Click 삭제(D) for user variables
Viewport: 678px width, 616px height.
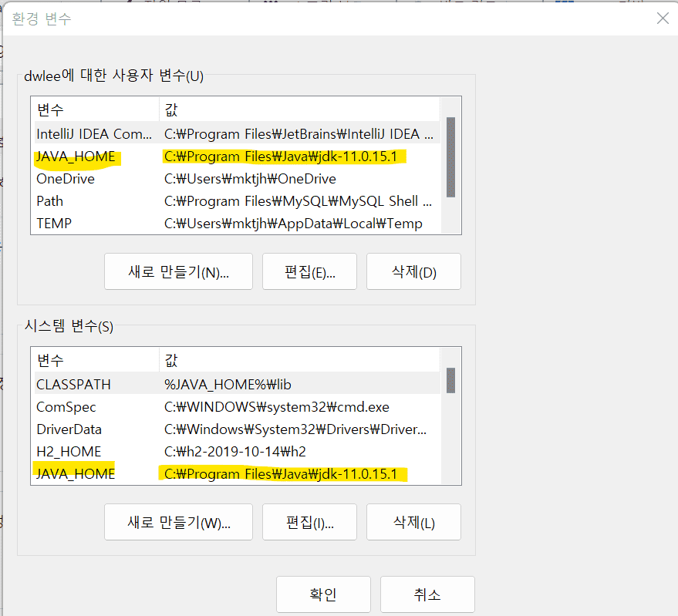coord(413,271)
